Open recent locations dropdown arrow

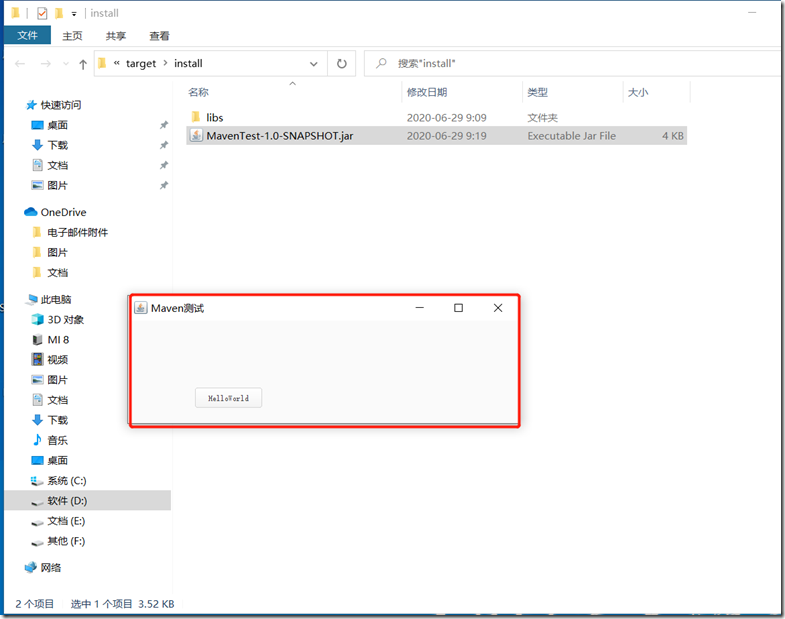[x=66, y=64]
